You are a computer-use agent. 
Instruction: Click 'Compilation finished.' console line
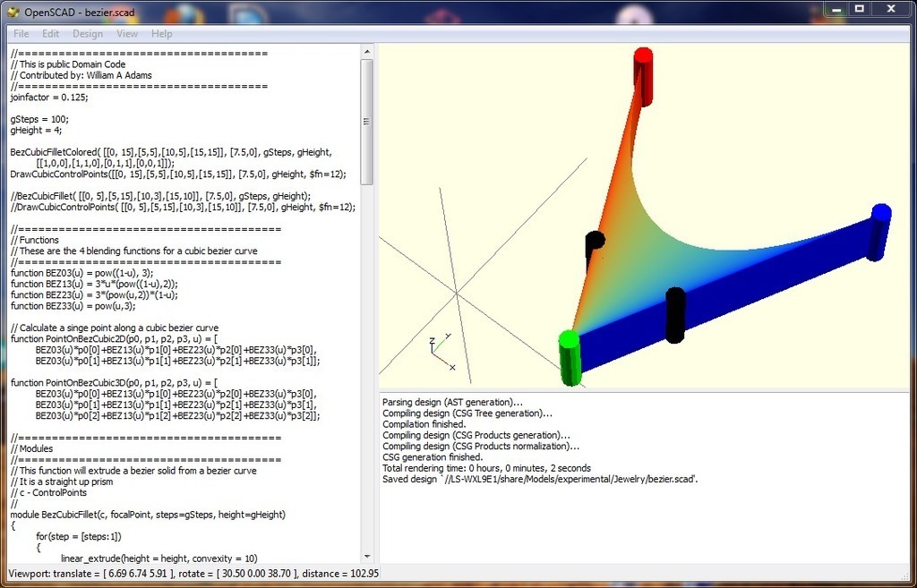point(424,424)
